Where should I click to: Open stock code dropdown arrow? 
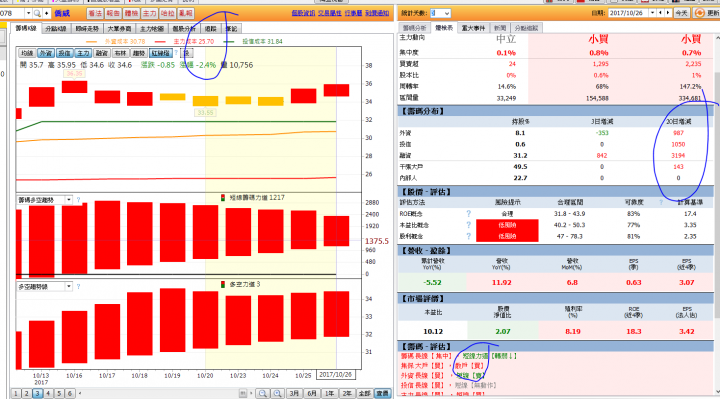point(28,13)
